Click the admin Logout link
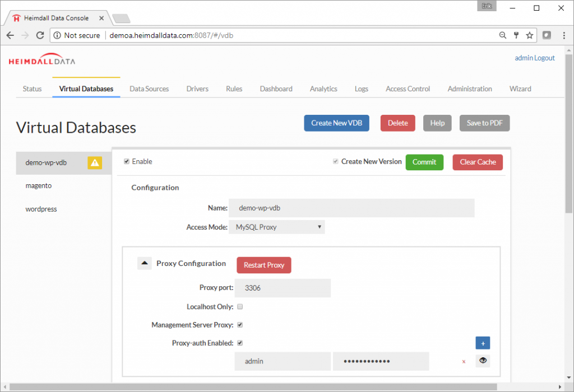The width and height of the screenshot is (574, 392). click(534, 58)
